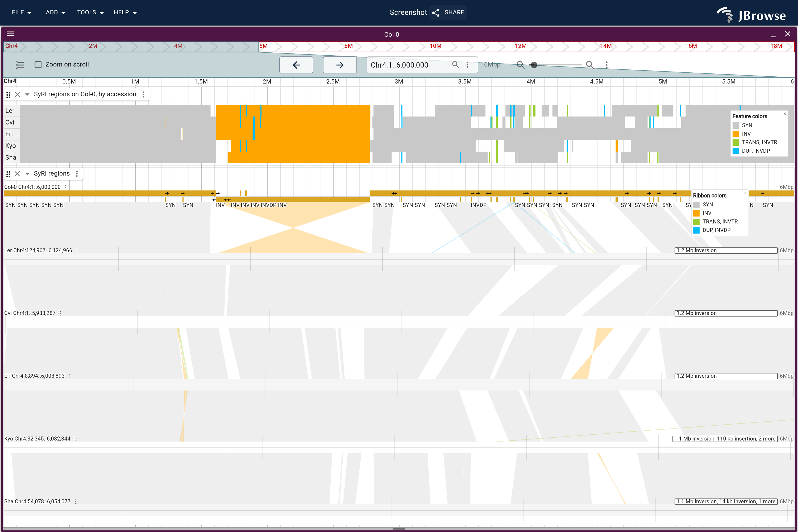Close the Ribbon colors legend

(x=745, y=193)
